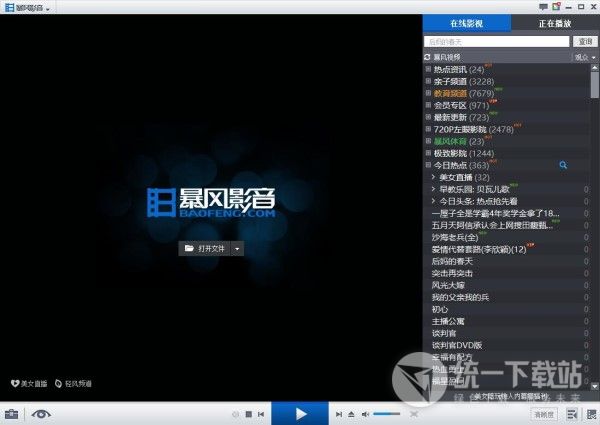Switch to the 在线影视 tab
The height and width of the screenshot is (425, 600).
pyautogui.click(x=466, y=23)
